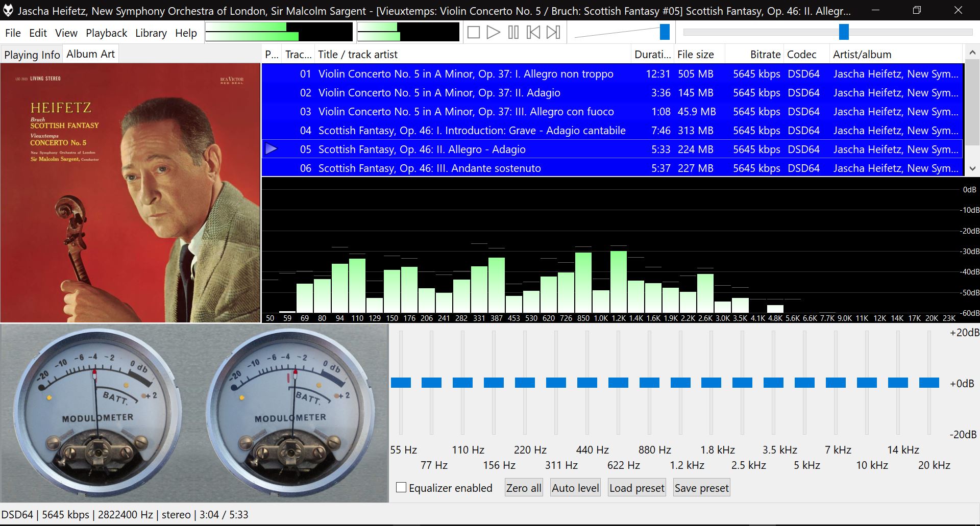
Task: Click the 10 kHz equalizer slider
Action: [867, 383]
